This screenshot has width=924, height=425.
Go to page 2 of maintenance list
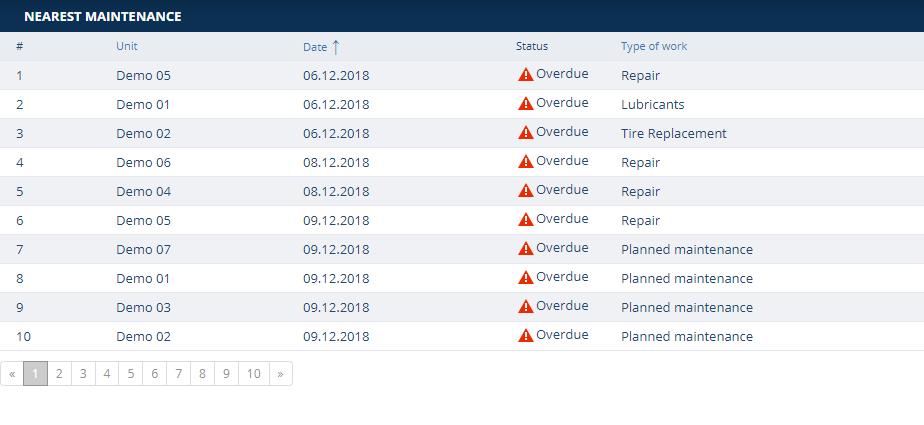pos(59,374)
